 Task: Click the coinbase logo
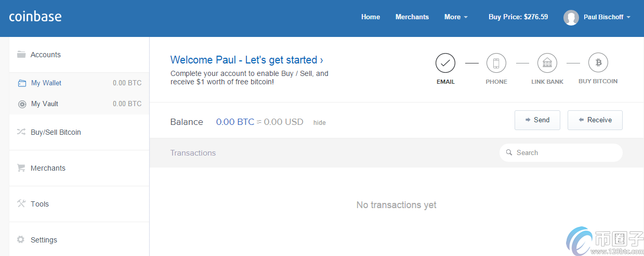coord(35,17)
